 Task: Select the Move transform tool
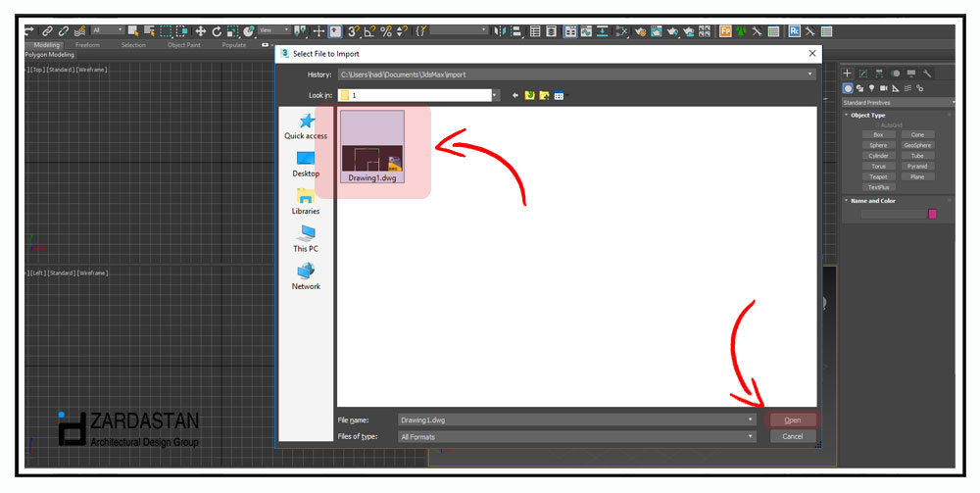point(200,31)
